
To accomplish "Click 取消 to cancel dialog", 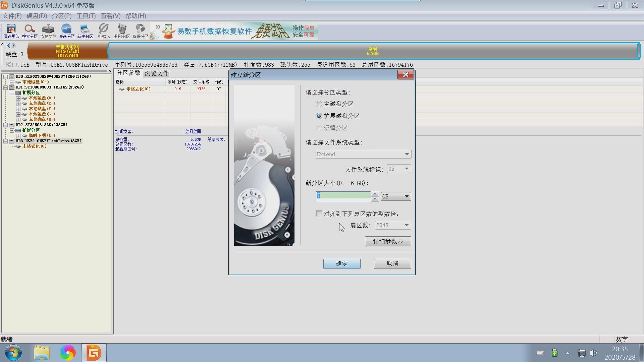I will click(392, 264).
